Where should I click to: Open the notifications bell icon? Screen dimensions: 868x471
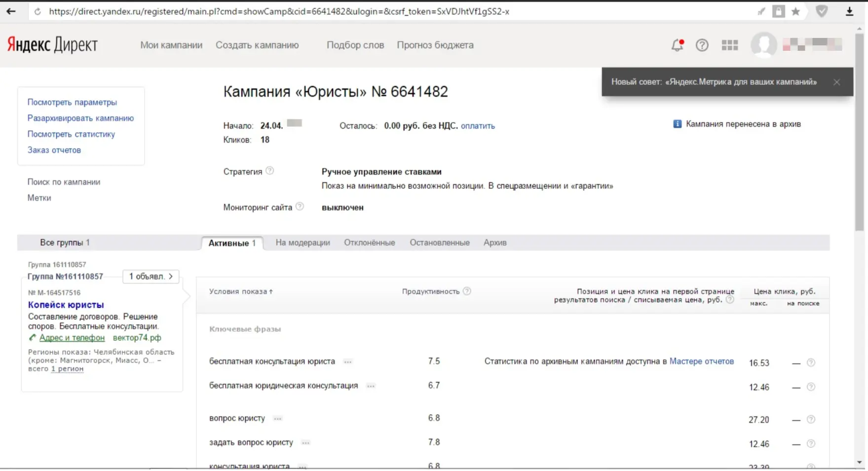coord(678,45)
